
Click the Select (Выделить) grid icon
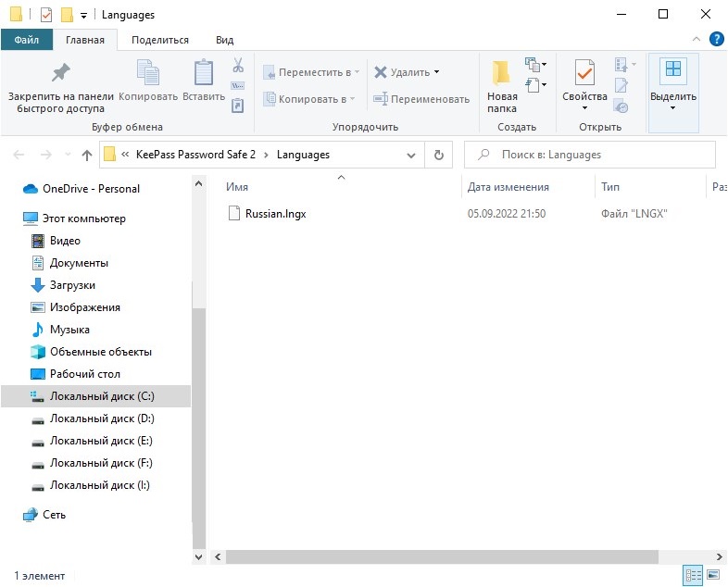(x=673, y=71)
